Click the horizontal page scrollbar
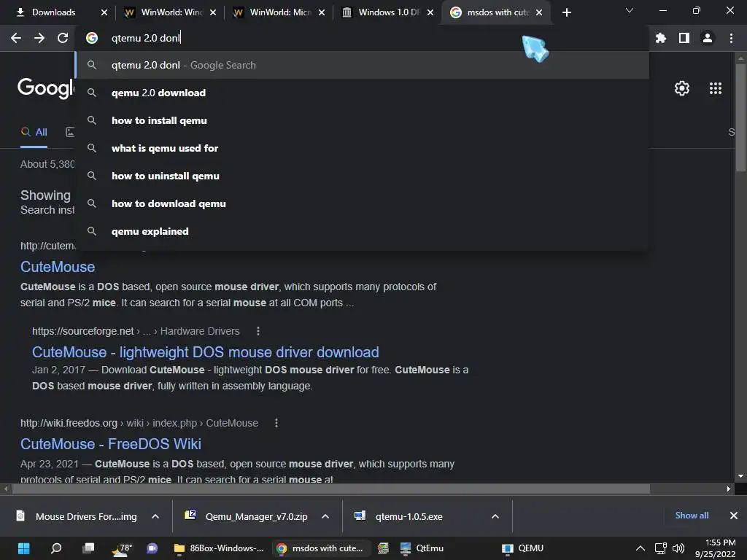 (x=331, y=489)
